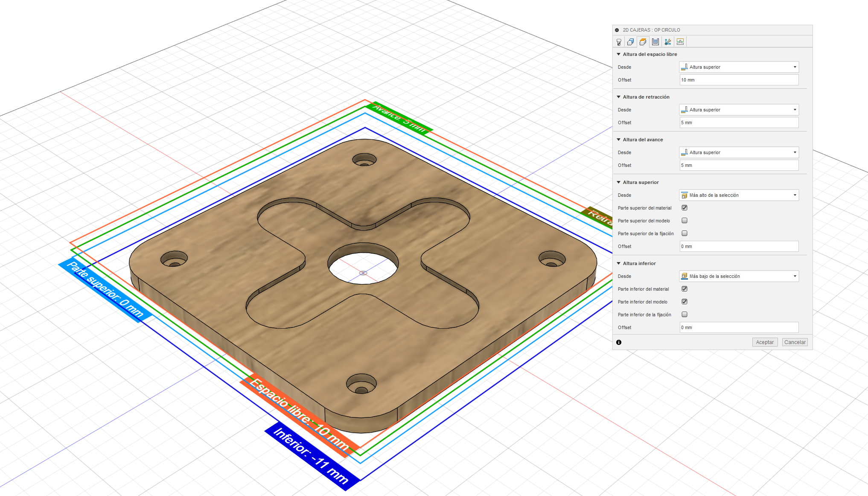
Task: Uncheck Parte inferior del modelo
Action: click(684, 302)
